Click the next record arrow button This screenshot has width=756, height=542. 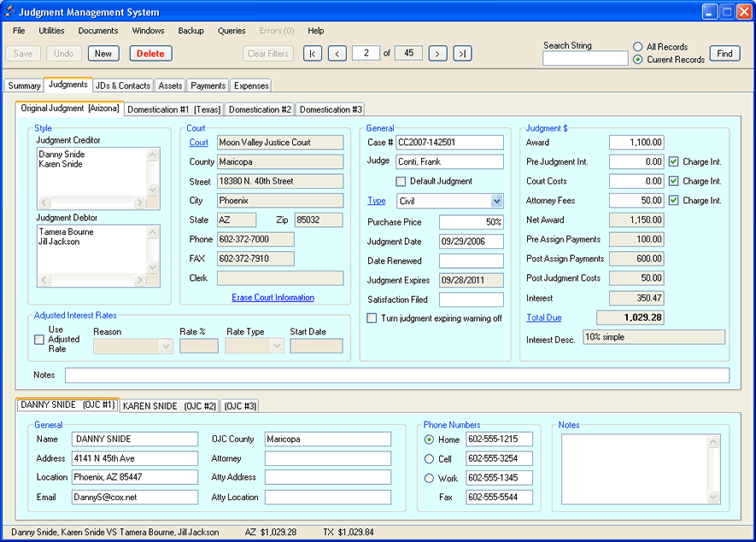click(x=437, y=54)
